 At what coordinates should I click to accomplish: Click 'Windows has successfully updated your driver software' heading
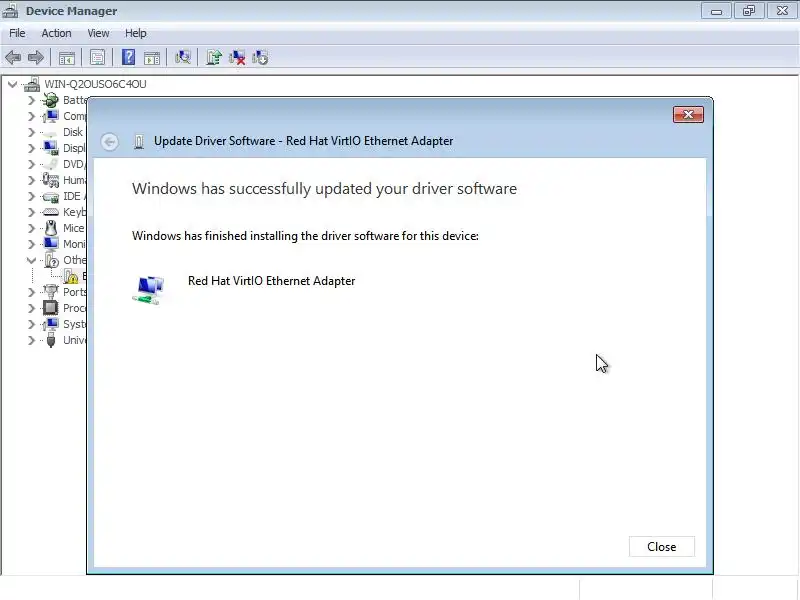click(x=324, y=188)
